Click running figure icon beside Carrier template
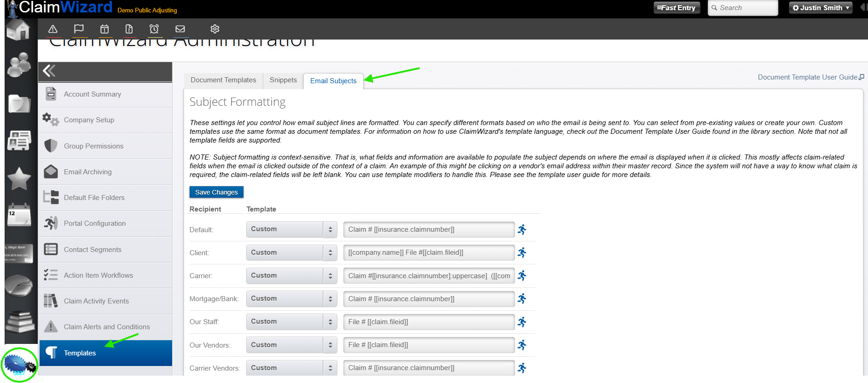Screen dimensions: 868x383 (x=522, y=275)
